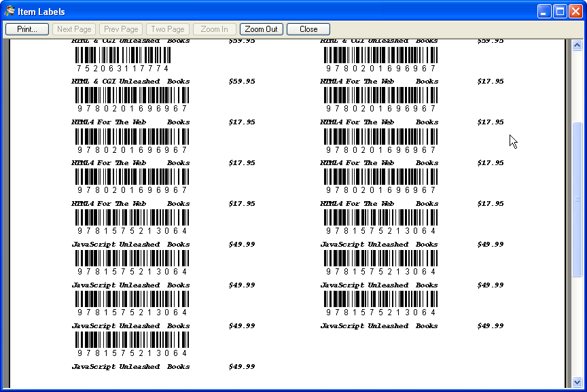
Task: Click the fully visible $59.95 price
Action: [x=242, y=82]
